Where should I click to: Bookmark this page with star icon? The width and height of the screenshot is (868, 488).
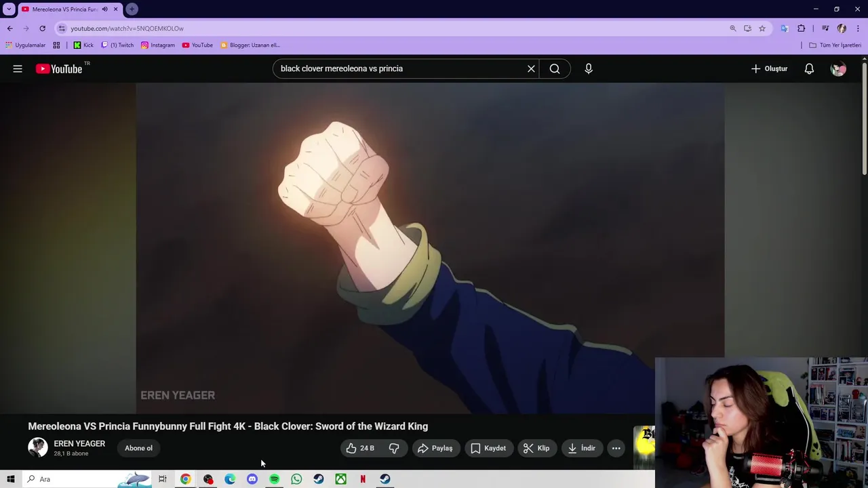coord(762,28)
